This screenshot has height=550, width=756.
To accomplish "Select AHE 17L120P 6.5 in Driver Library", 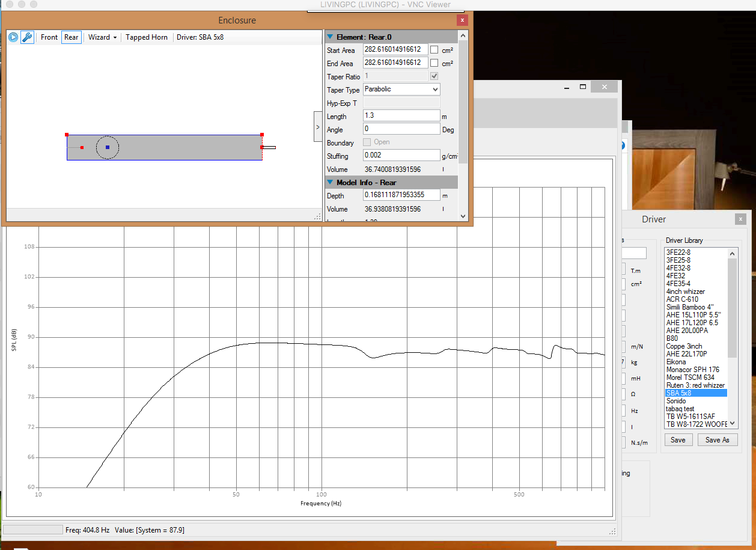I will (x=692, y=323).
